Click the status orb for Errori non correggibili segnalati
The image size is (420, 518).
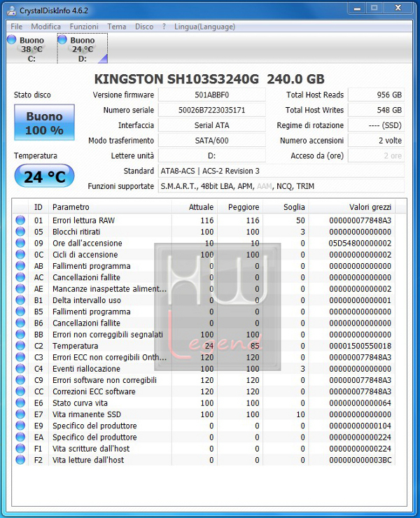[20, 335]
